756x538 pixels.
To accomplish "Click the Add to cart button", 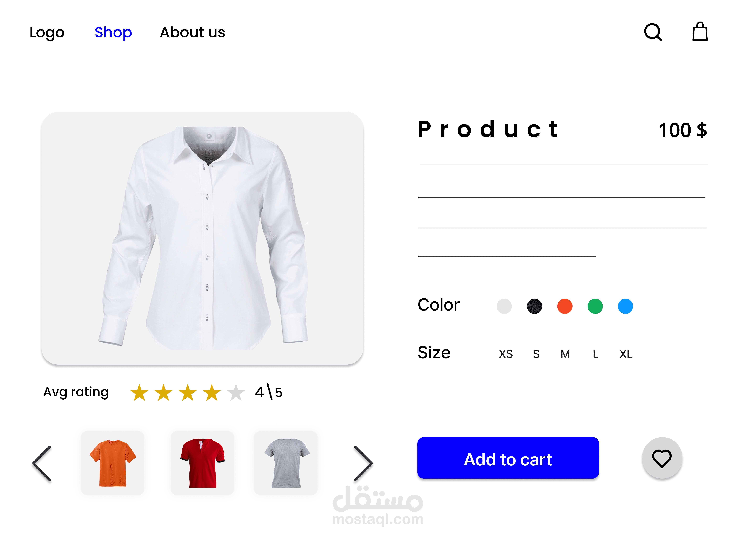I will pos(508,458).
